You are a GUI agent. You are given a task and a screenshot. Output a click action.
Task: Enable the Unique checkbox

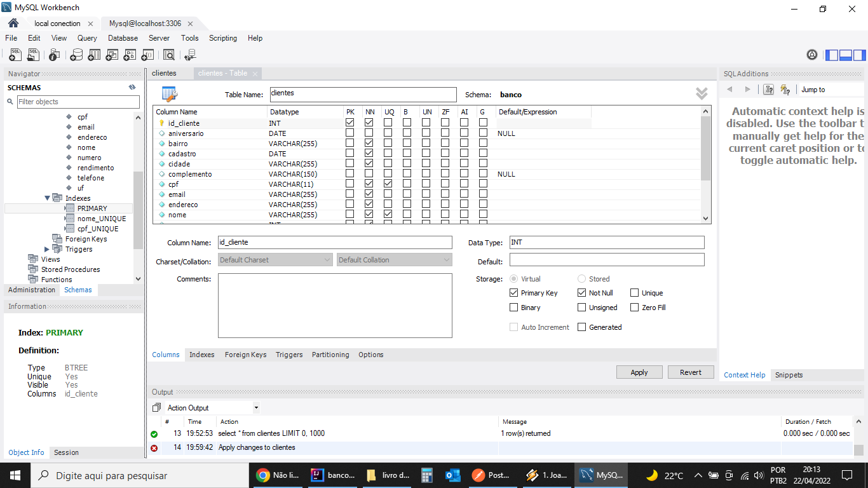634,293
